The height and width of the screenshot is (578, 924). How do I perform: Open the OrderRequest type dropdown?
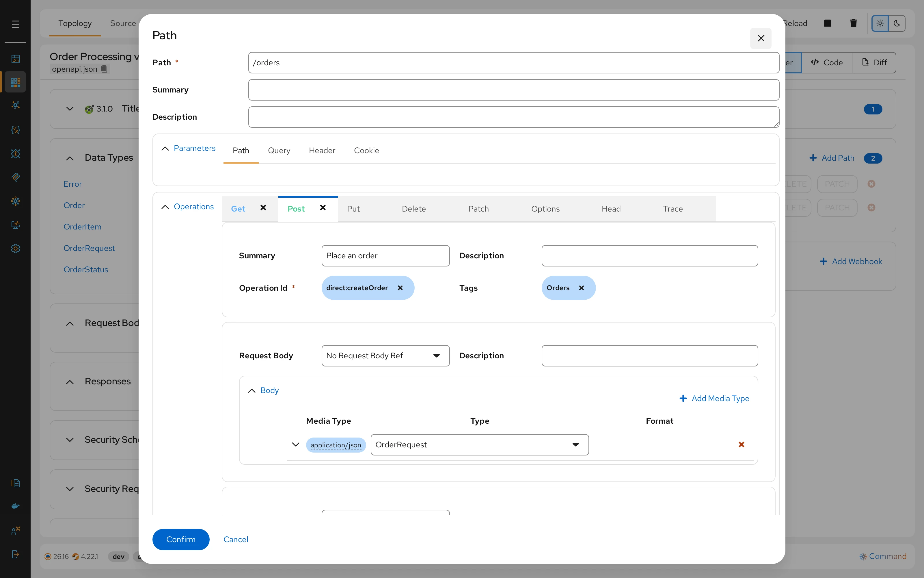click(x=480, y=444)
